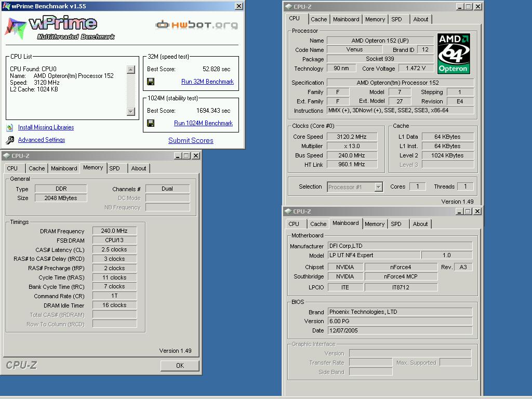Click the floppy save icon for 32M score

click(151, 82)
